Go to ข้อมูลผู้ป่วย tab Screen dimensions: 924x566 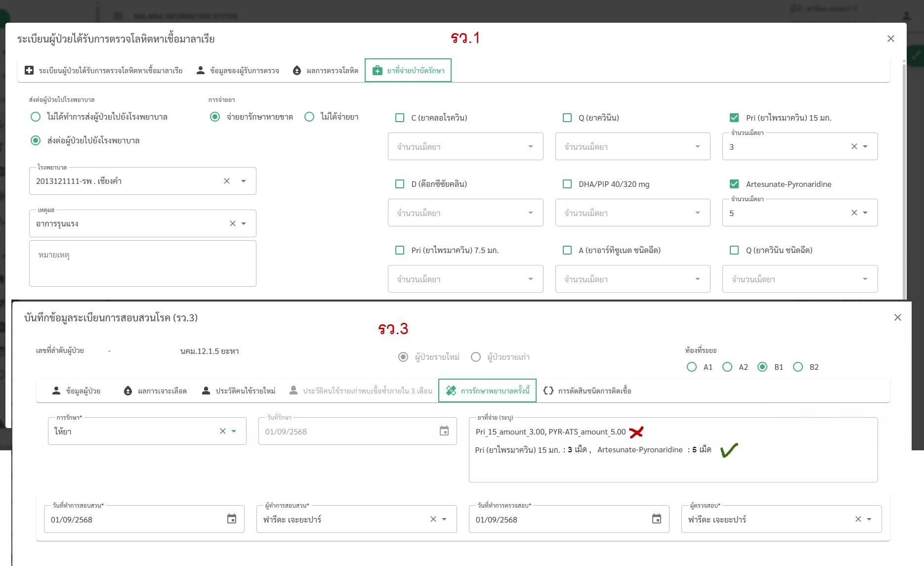[x=77, y=391]
